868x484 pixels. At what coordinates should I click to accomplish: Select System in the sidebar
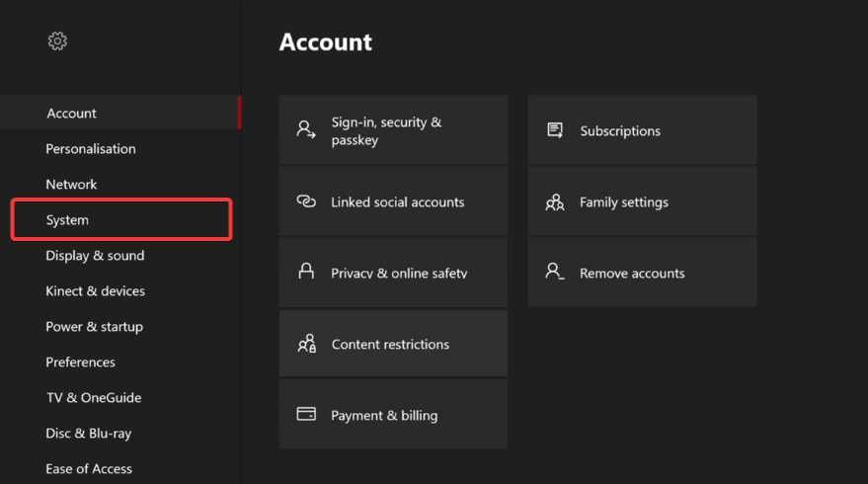pos(121,219)
